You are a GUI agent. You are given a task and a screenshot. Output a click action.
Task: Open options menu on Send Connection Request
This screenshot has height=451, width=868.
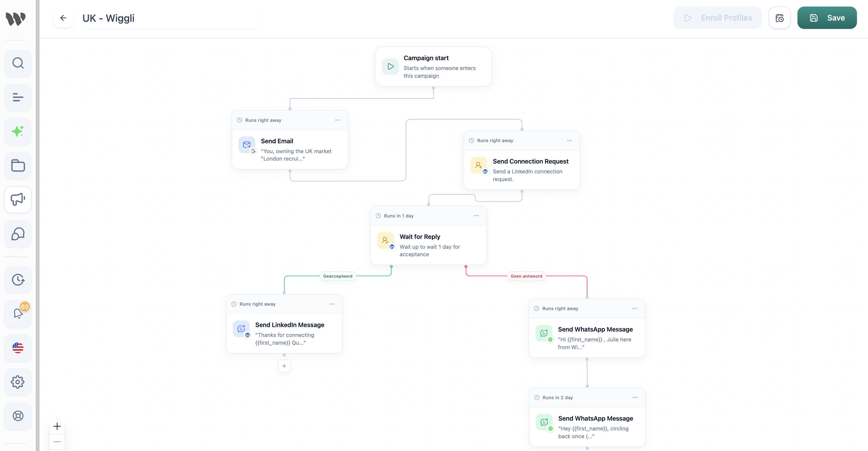tap(569, 140)
